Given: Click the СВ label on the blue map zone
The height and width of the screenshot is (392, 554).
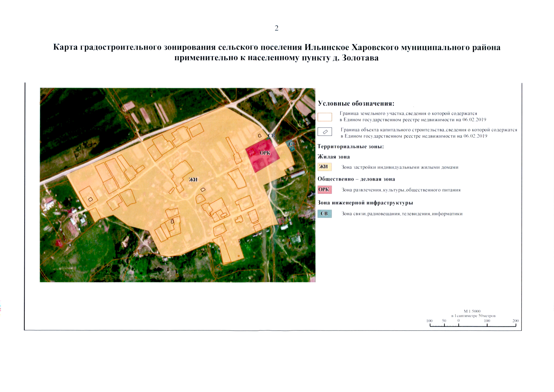Looking at the screenshot, I should (292, 144).
